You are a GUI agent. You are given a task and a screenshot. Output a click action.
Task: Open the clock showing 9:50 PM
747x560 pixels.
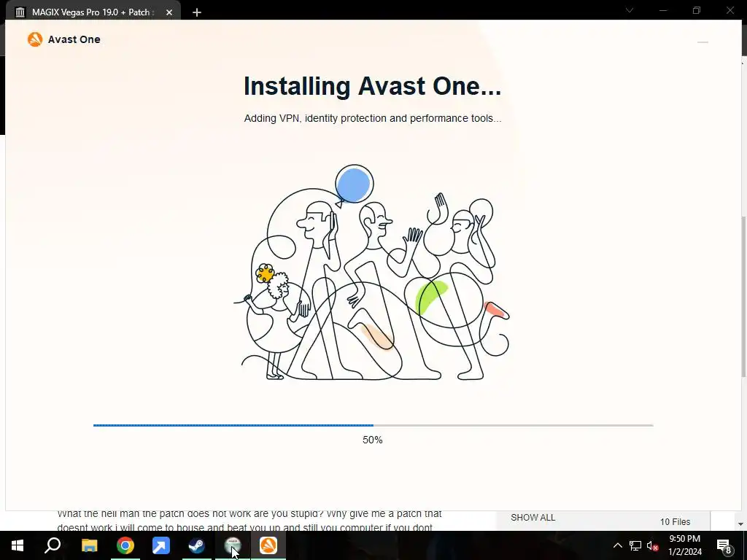[684, 545]
